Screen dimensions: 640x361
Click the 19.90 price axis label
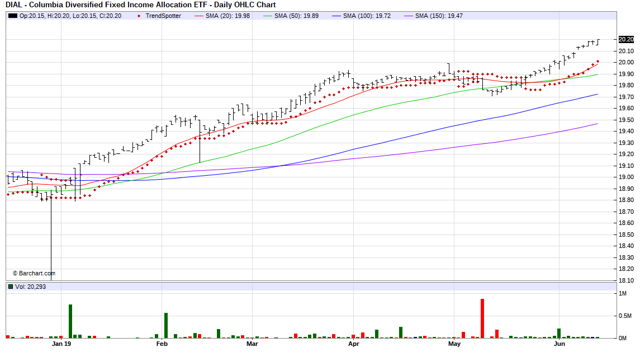point(626,74)
